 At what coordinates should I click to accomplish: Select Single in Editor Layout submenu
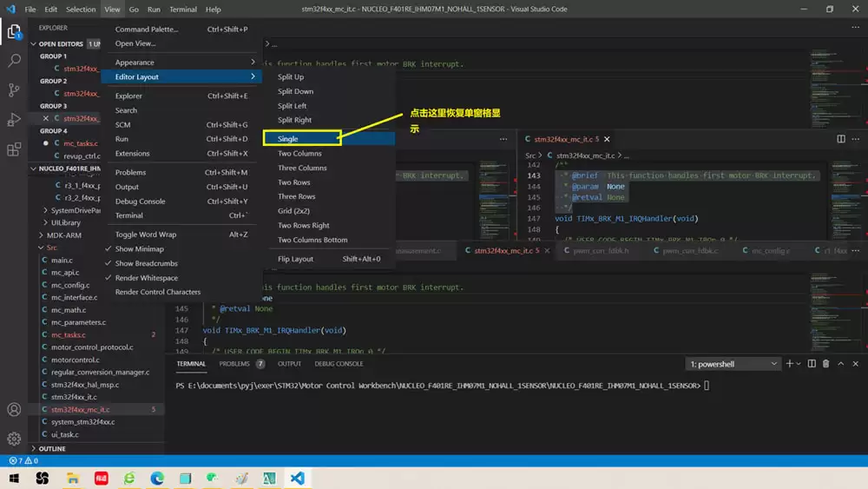tap(288, 139)
